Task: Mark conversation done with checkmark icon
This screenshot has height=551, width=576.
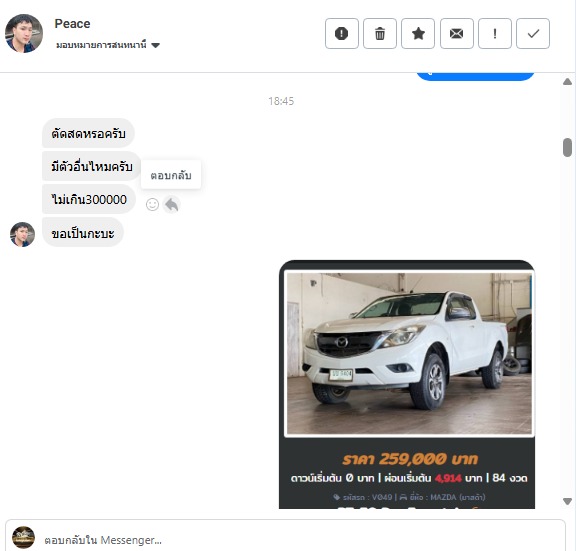Action: pos(533,33)
